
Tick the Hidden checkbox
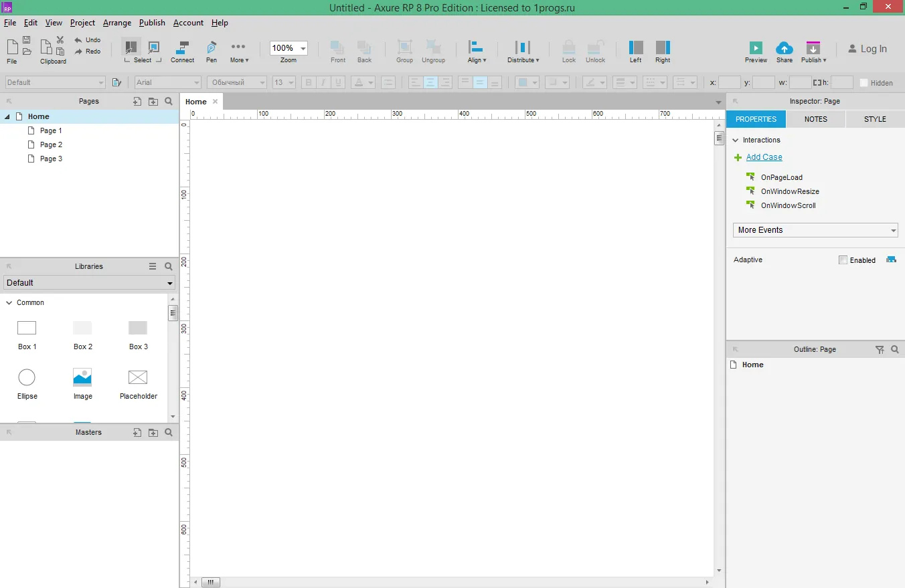coord(864,83)
